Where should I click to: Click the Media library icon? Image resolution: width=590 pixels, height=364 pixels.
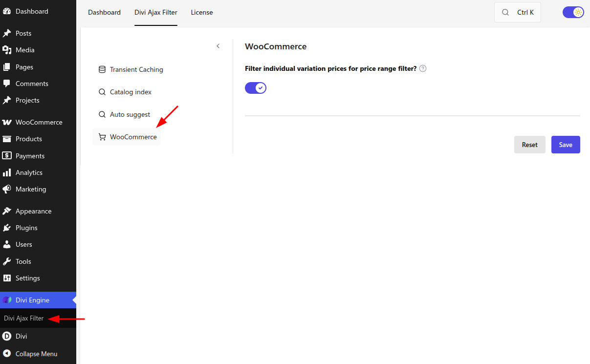pyautogui.click(x=7, y=50)
